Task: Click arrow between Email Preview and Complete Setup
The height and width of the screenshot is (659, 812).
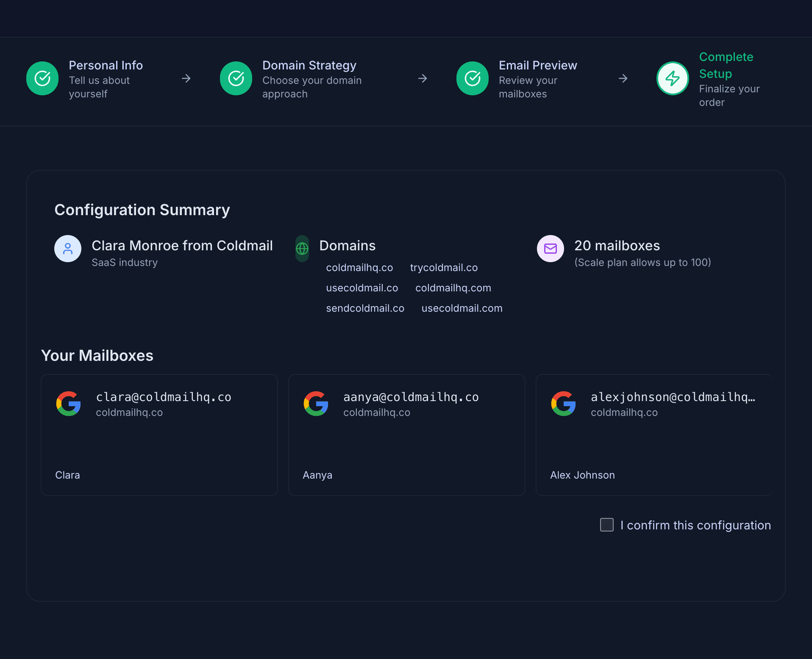Action: [623, 78]
